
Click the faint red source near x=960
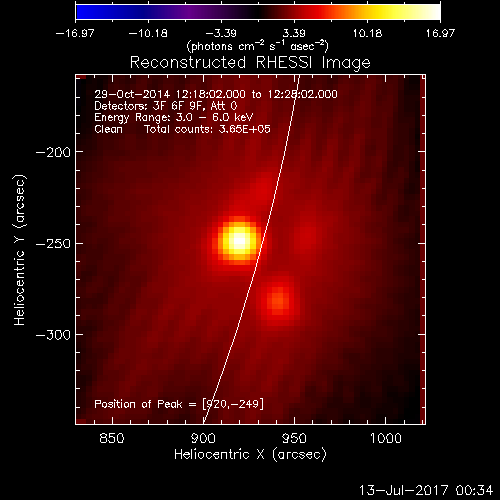[x=307, y=235]
